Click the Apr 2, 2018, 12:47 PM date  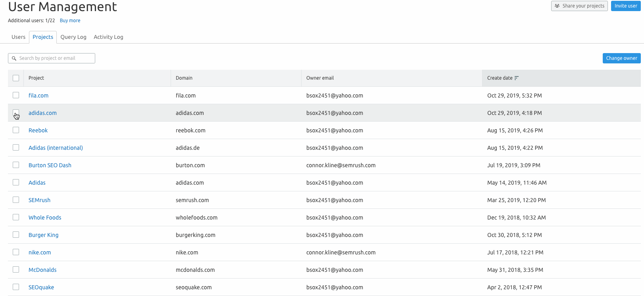point(515,287)
